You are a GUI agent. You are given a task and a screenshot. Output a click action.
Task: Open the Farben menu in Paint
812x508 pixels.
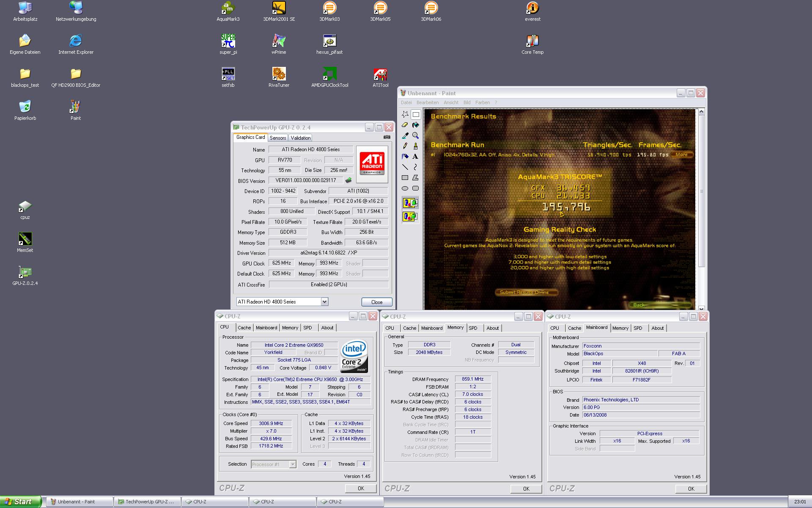482,102
